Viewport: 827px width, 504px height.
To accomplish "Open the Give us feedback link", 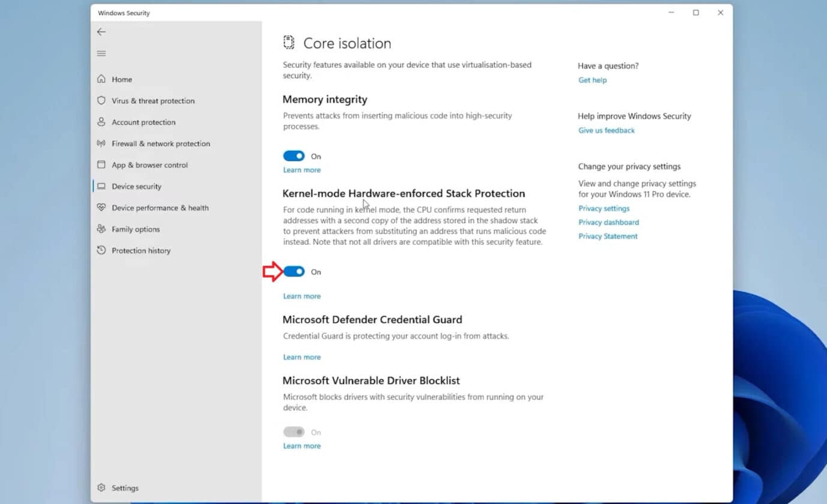I will click(606, 130).
